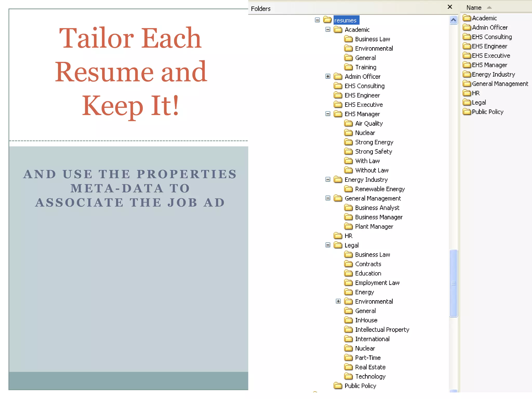The height and width of the screenshot is (399, 532).
Task: Collapse the Academic folder in tree
Action: [328, 29]
